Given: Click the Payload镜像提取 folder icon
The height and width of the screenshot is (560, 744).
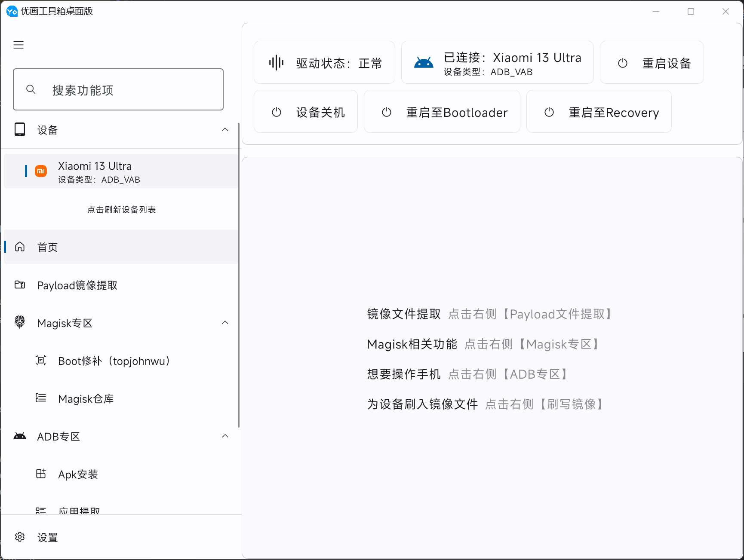Looking at the screenshot, I should 20,285.
